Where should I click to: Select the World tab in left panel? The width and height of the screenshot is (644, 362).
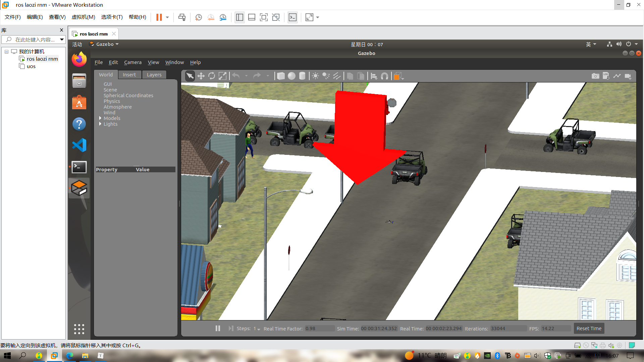coord(106,74)
